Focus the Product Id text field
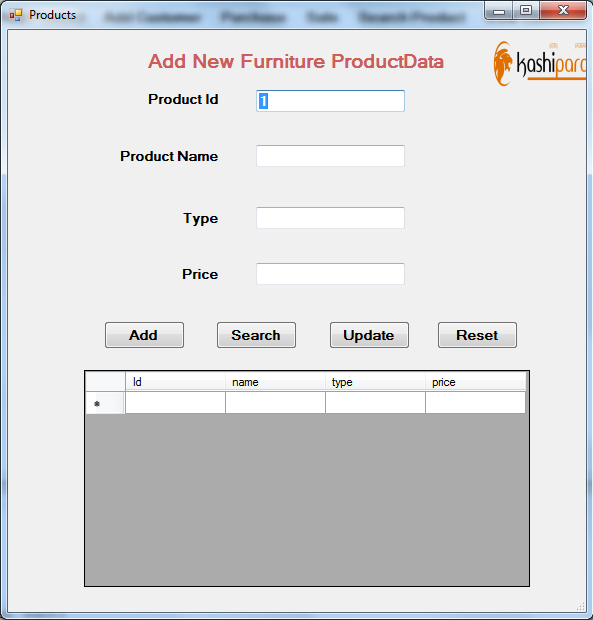The height and width of the screenshot is (620, 593). click(330, 101)
